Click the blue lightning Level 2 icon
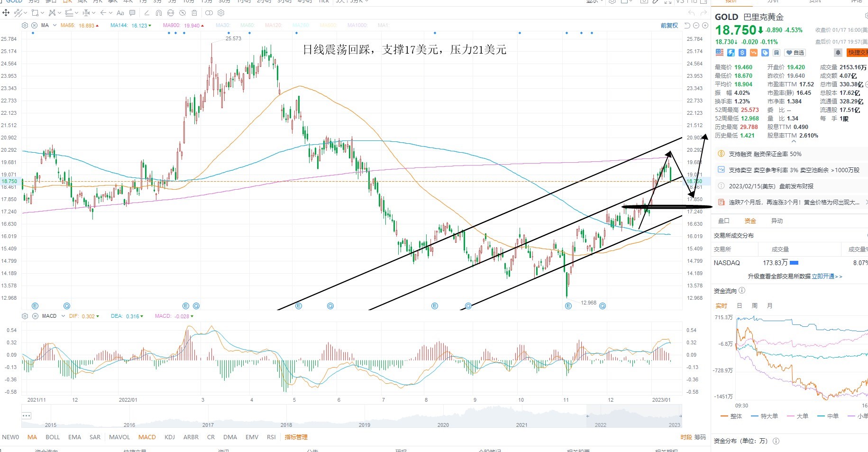The width and height of the screenshot is (868, 452). [731, 53]
